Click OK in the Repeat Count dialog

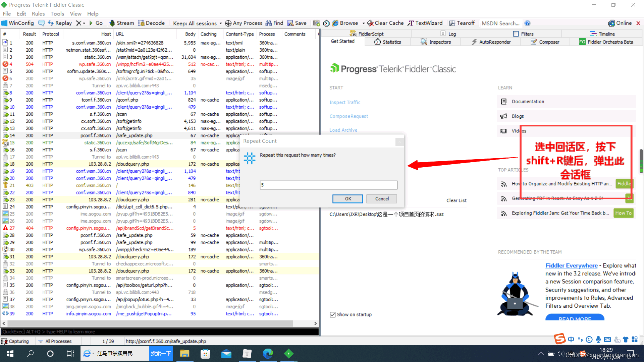347,198
